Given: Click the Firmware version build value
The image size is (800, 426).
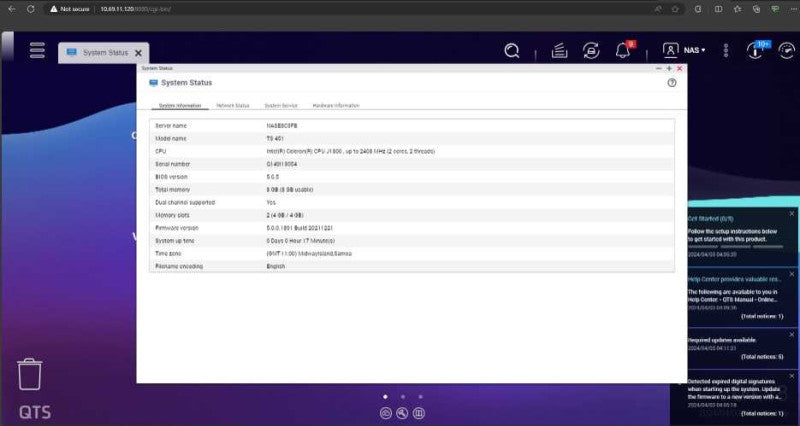Looking at the screenshot, I should [x=299, y=228].
